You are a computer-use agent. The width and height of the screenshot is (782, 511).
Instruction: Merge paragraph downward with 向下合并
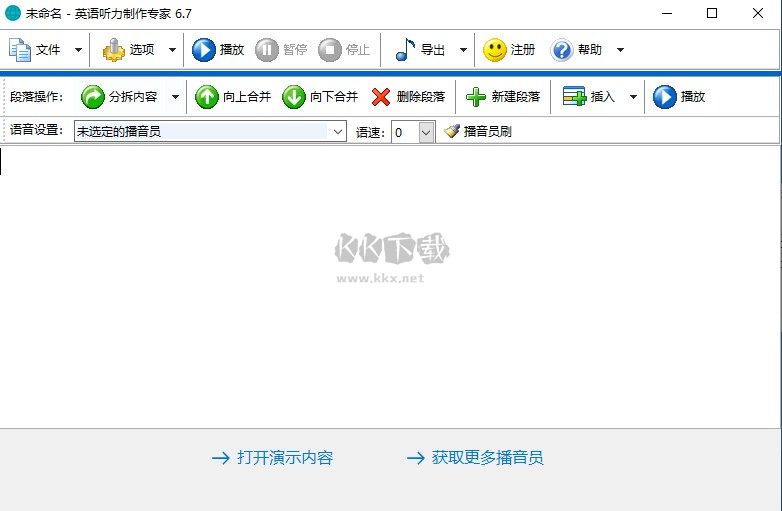[294, 97]
